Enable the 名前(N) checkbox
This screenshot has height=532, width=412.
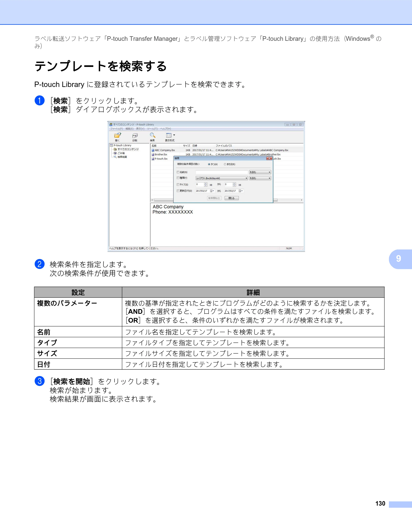[178, 172]
